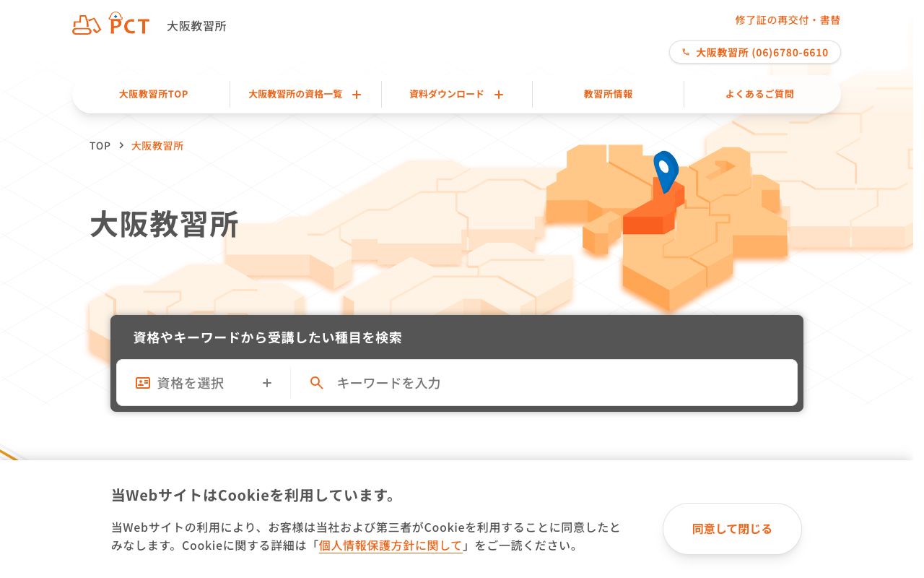Image resolution: width=924 pixels, height=578 pixels.
Task: Open the 個人情報保護方針に関して link
Action: click(x=391, y=545)
